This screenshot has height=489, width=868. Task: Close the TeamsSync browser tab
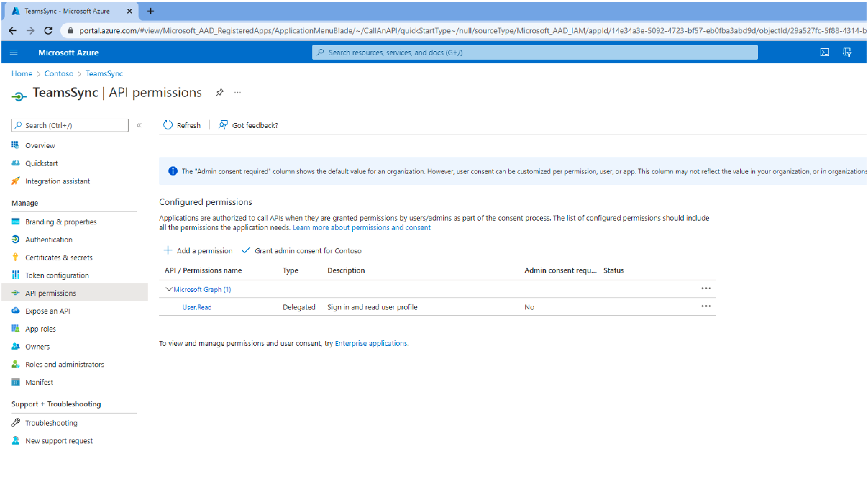[x=129, y=11]
